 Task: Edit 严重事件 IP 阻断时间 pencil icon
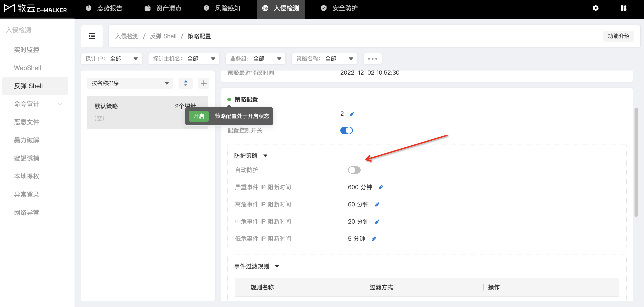[381, 187]
